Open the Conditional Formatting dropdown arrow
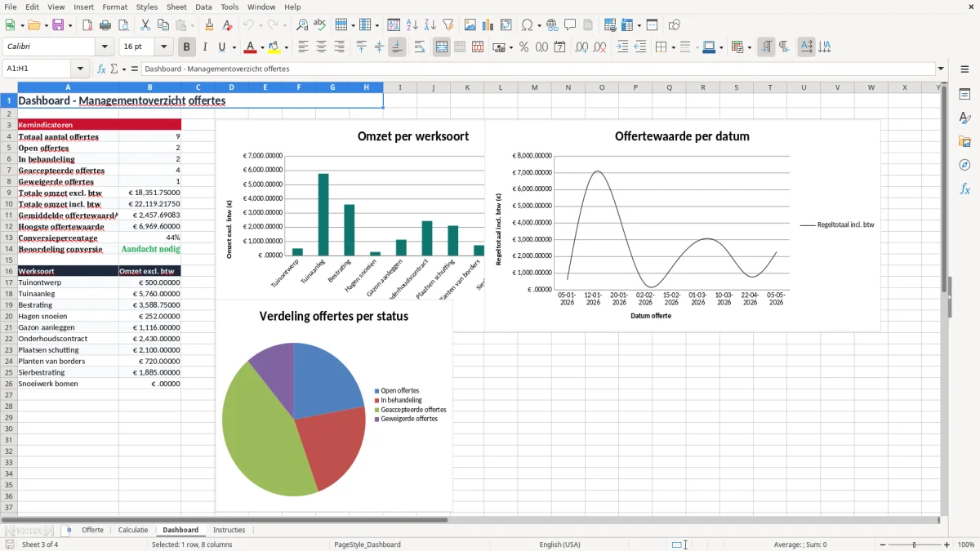Viewport: 980px width, 551px height. click(x=749, y=47)
